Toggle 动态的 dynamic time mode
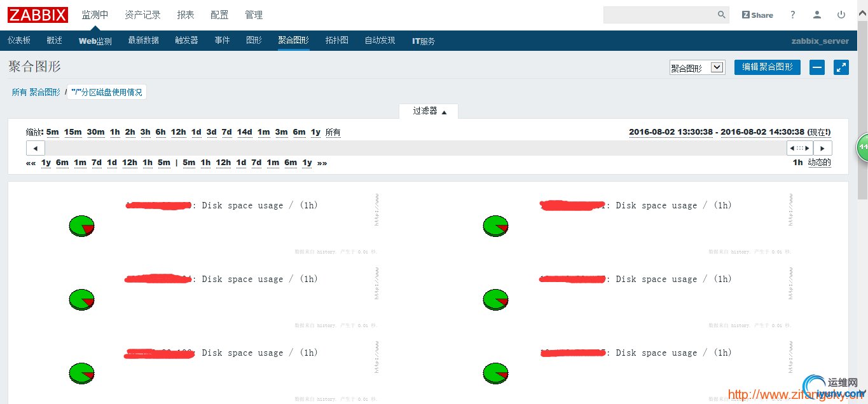Viewport: 868px width, 404px height. click(819, 163)
